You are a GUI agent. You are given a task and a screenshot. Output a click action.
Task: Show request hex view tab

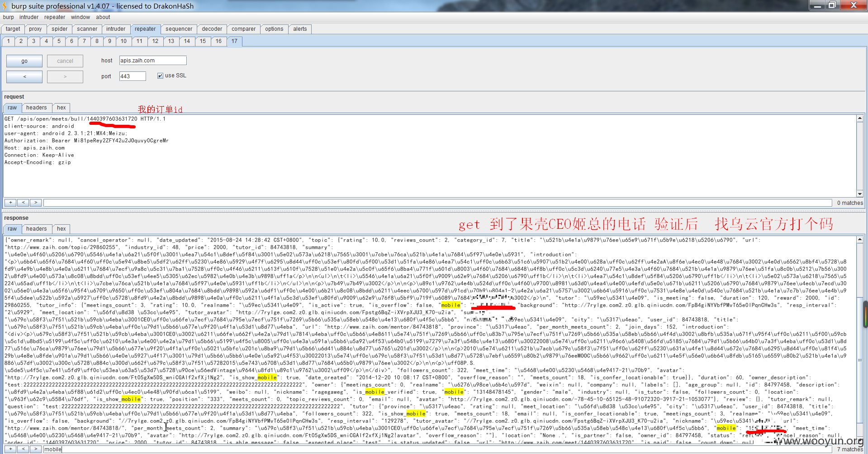61,108
